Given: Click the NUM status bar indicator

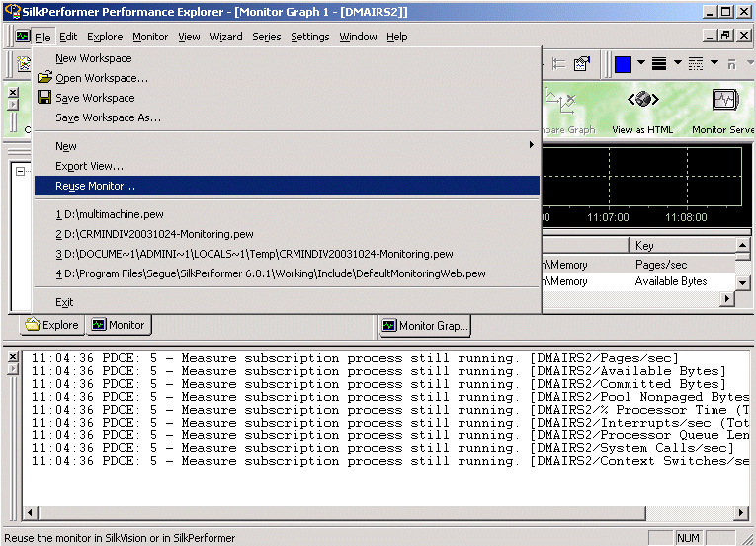Looking at the screenshot, I should (688, 538).
